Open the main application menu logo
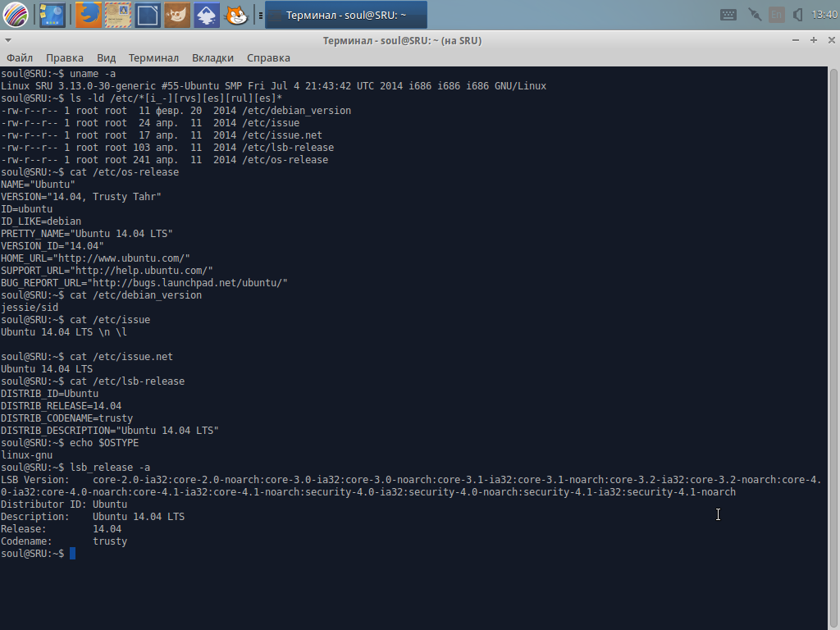 click(16, 15)
